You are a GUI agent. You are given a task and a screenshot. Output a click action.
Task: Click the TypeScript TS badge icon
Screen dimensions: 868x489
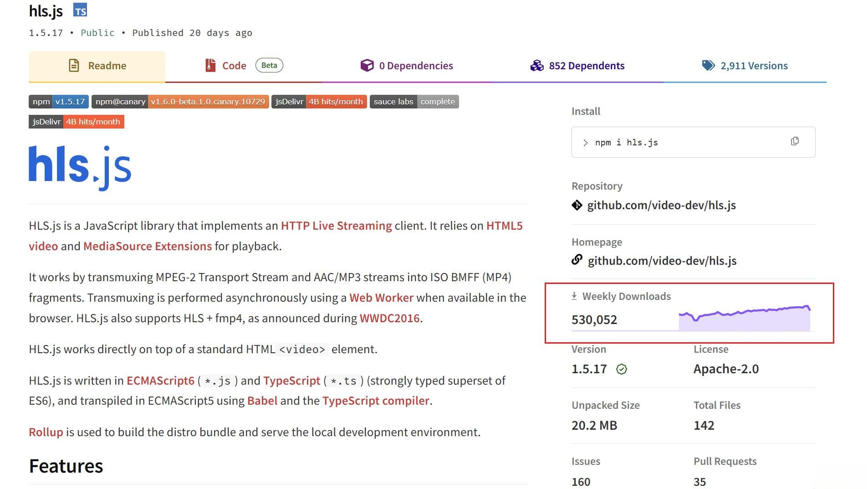[x=80, y=10]
